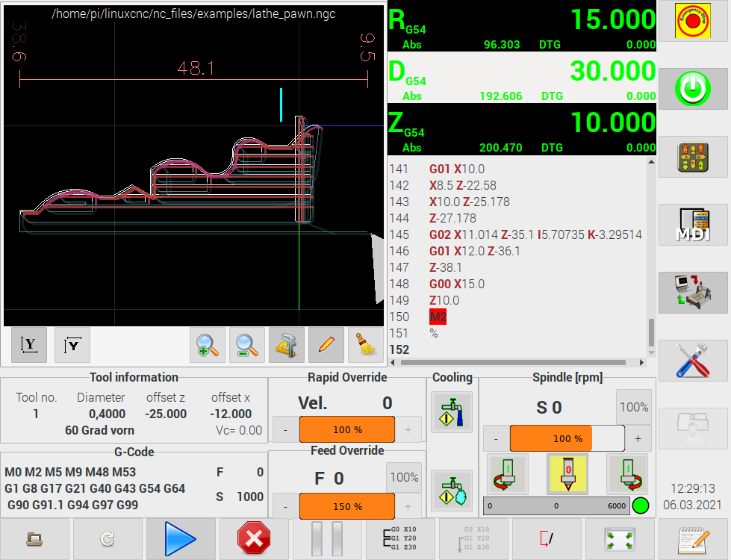Toggle the green machine power button
Screen dimensions: 731x560
693,90
